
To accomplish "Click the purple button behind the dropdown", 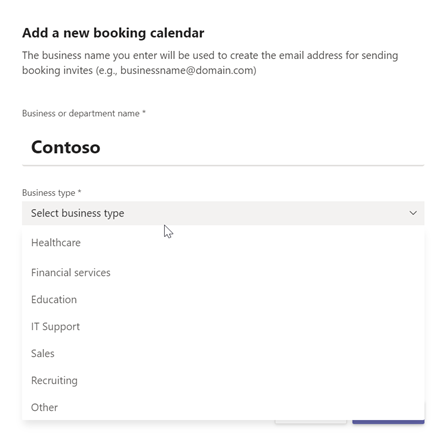I will point(388,422).
